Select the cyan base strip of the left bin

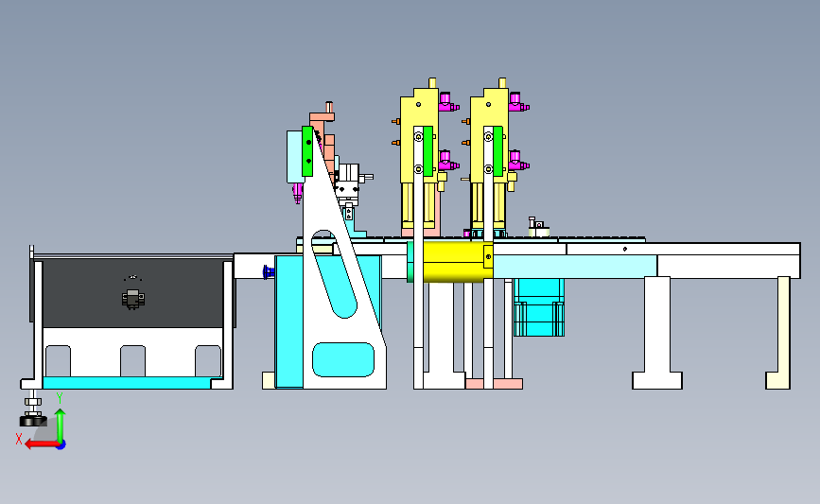tap(127, 383)
